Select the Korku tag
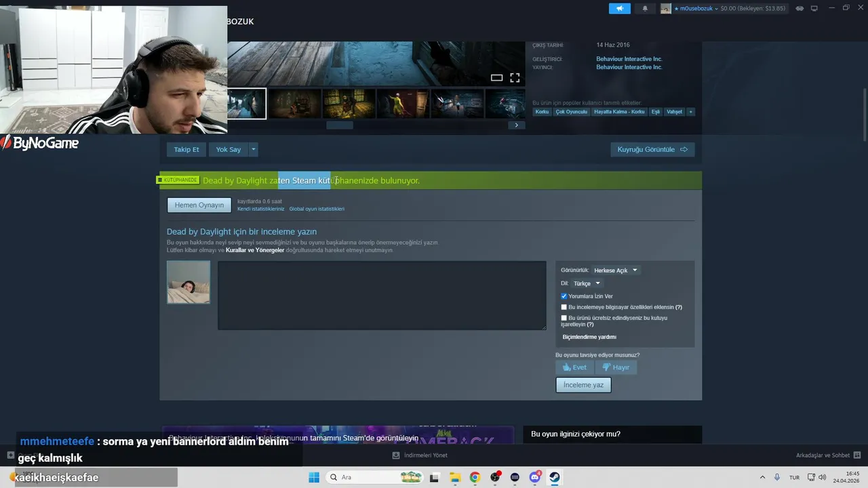 (542, 112)
